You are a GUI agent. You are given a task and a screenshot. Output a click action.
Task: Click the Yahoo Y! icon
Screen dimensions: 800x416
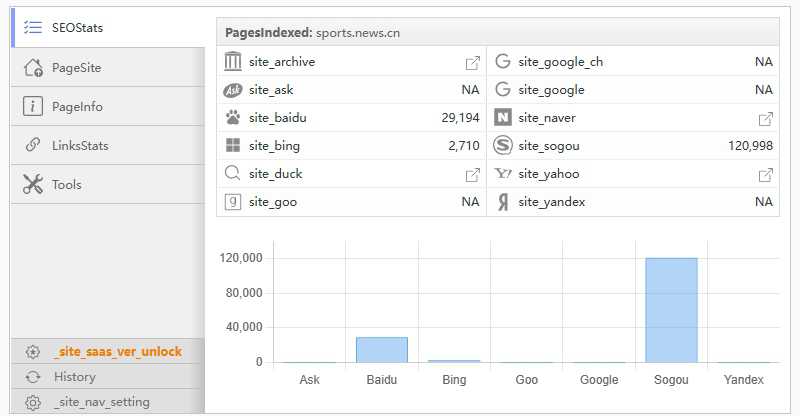pyautogui.click(x=503, y=174)
